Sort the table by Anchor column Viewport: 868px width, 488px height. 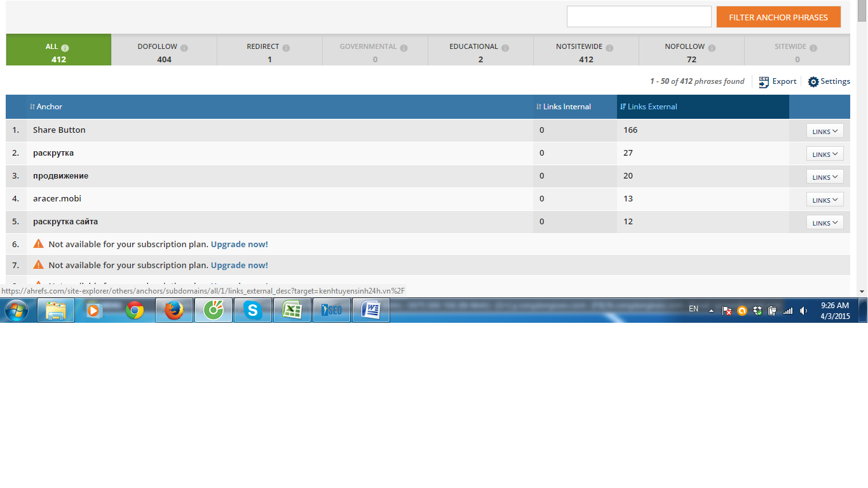point(46,107)
